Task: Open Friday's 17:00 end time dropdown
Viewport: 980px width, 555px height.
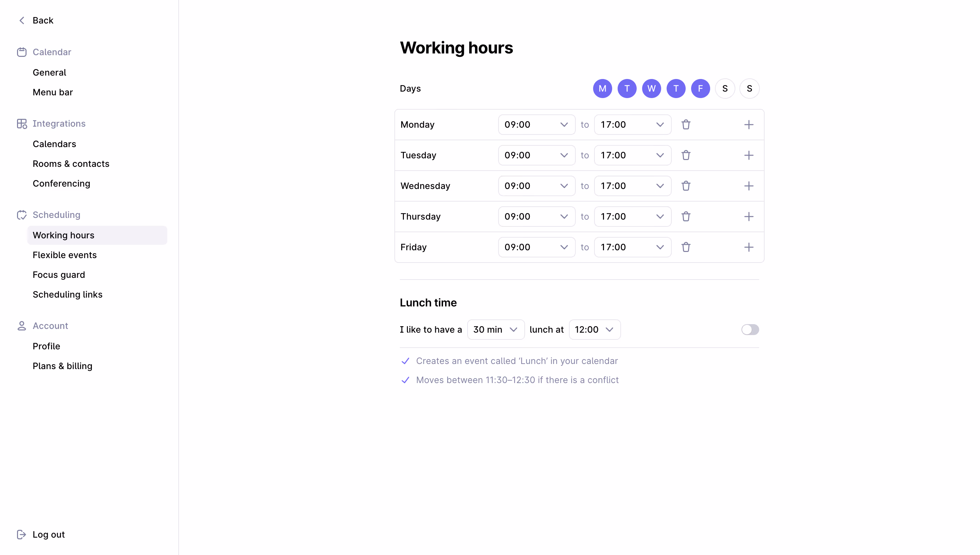Action: click(x=632, y=247)
